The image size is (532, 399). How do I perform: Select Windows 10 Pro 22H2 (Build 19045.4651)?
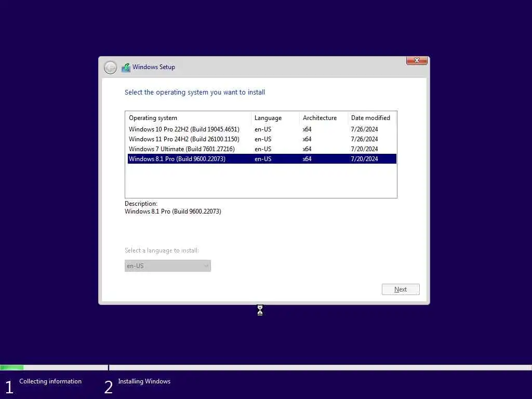coord(262,129)
